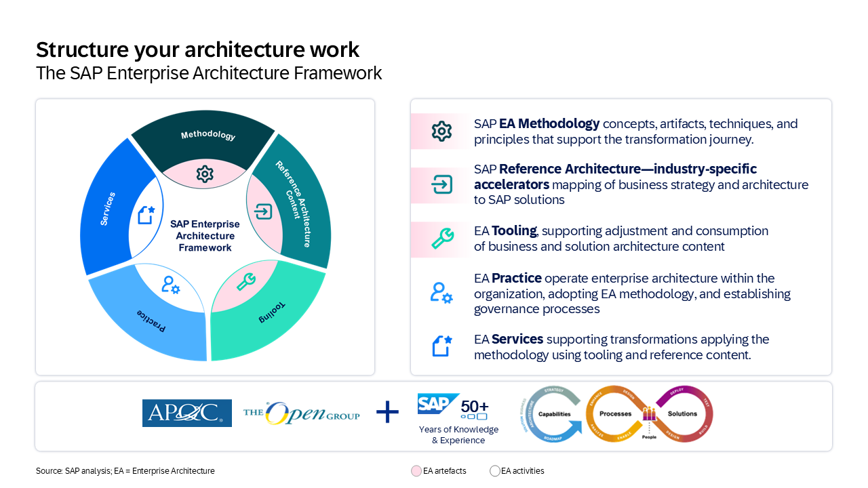
Task: Click the SAP 50+ logo
Action: [x=453, y=407]
